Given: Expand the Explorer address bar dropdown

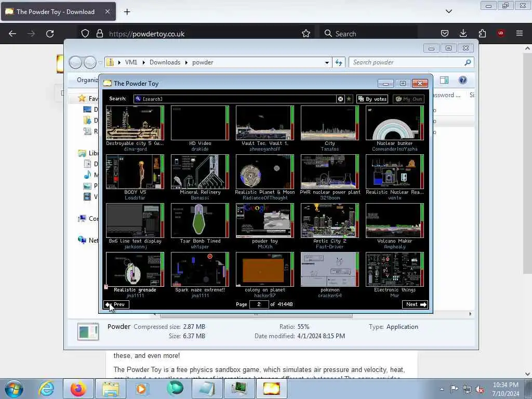Looking at the screenshot, I should pos(327,62).
